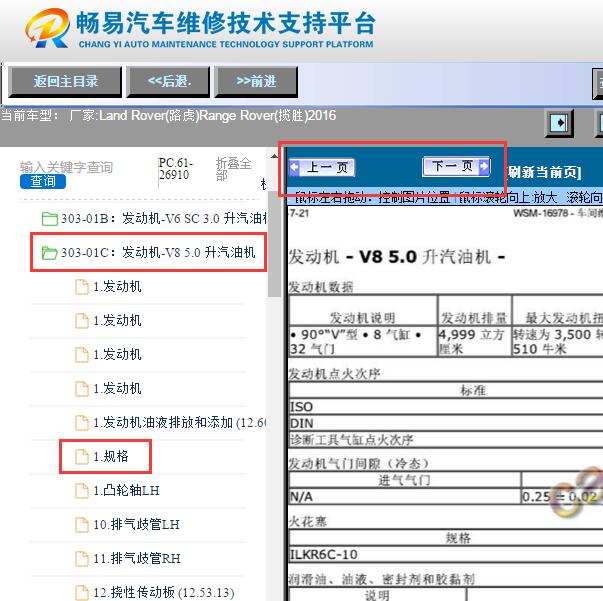Click the file icon next to 11.排气歧管RH
Image resolution: width=603 pixels, height=601 pixels.
(x=82, y=558)
